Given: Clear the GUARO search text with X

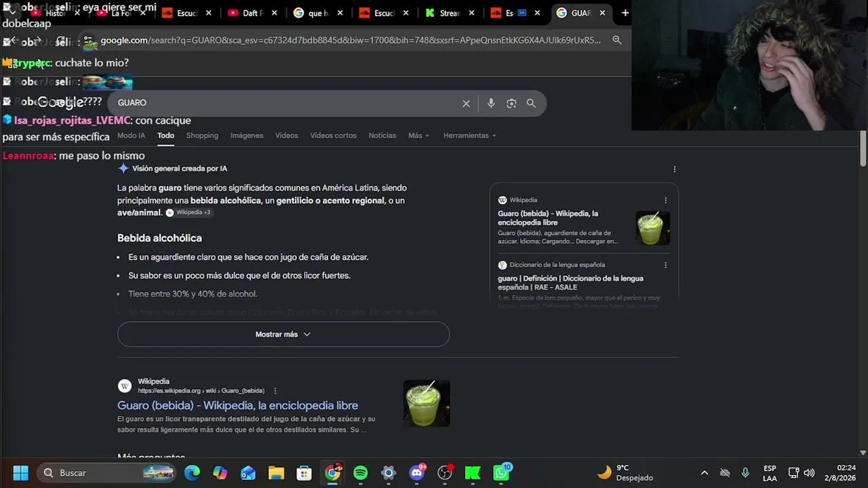Looking at the screenshot, I should click(x=466, y=103).
